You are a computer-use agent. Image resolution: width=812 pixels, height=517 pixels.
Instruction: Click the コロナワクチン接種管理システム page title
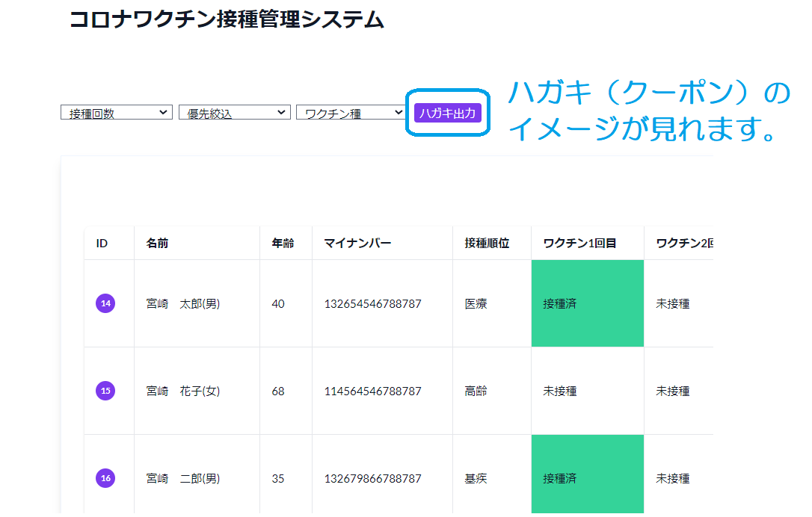pos(227,19)
